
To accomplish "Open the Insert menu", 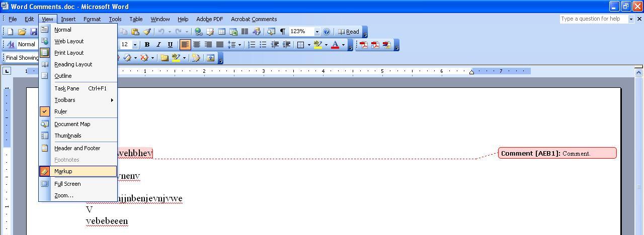I will click(x=68, y=19).
